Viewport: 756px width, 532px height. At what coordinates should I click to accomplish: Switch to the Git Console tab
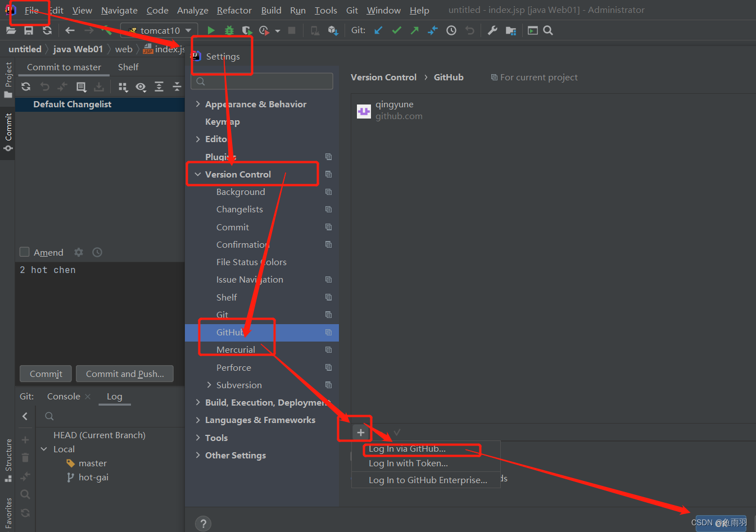coord(64,396)
